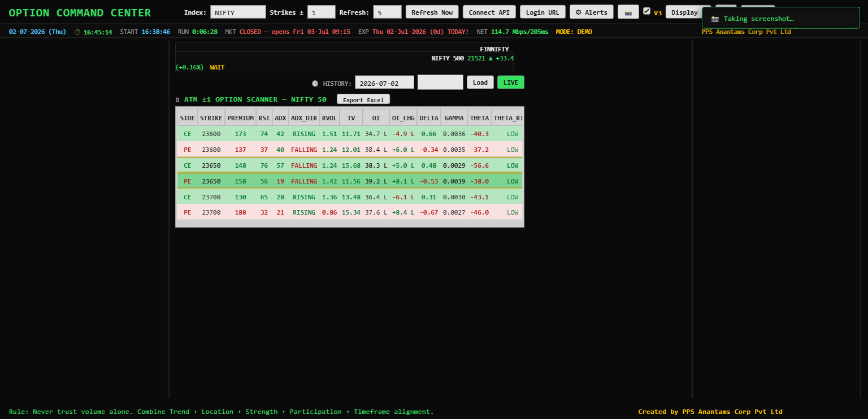The height and width of the screenshot is (419, 868).
Task: Click Connect API button
Action: [489, 12]
